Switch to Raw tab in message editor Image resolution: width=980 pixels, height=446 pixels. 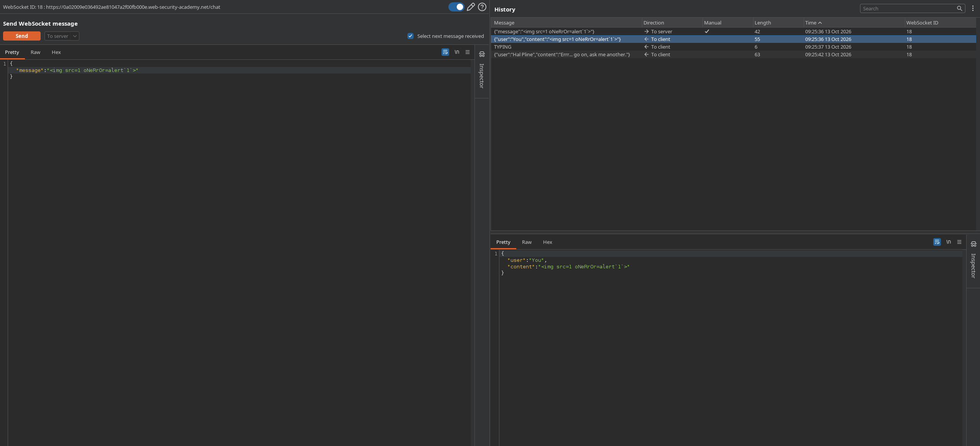[35, 52]
